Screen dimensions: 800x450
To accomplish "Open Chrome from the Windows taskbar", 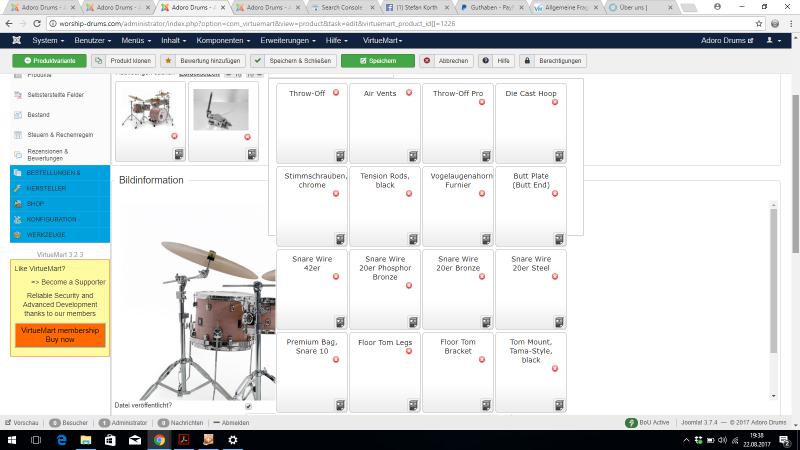I will [x=159, y=439].
